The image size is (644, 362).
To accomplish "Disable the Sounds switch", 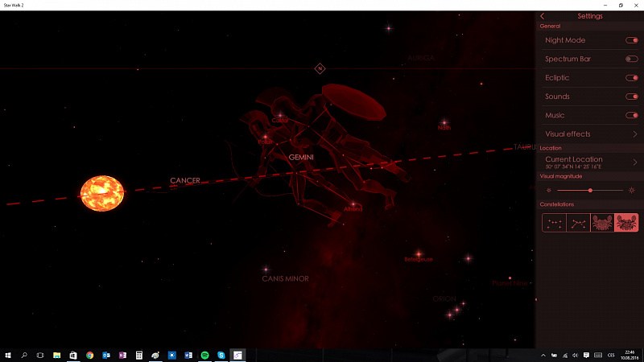I will pyautogui.click(x=631, y=97).
